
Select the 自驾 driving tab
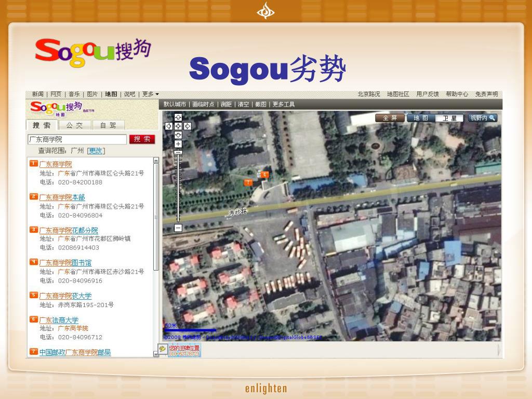click(x=108, y=125)
